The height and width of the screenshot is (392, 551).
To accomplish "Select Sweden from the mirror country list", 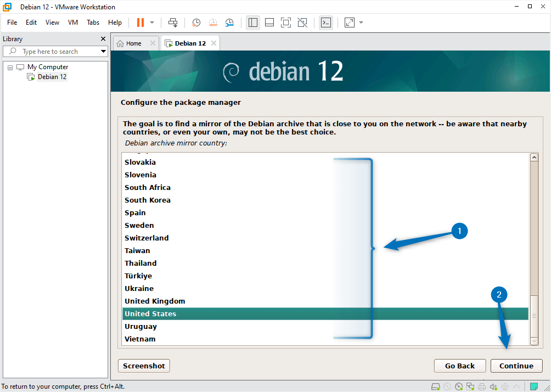I will pos(139,225).
